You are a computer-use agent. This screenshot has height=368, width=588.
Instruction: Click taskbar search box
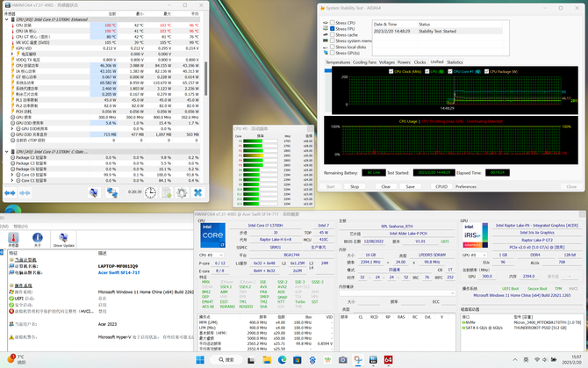pos(227,360)
